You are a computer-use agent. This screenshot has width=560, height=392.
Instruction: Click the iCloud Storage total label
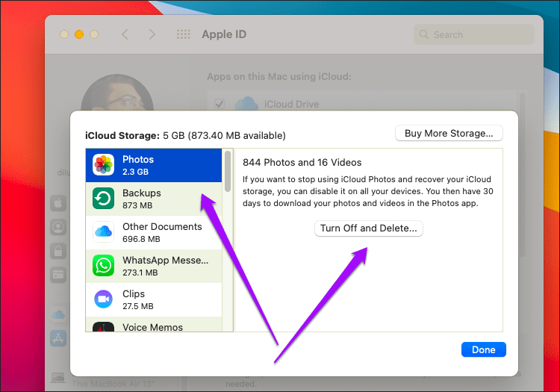tap(185, 136)
